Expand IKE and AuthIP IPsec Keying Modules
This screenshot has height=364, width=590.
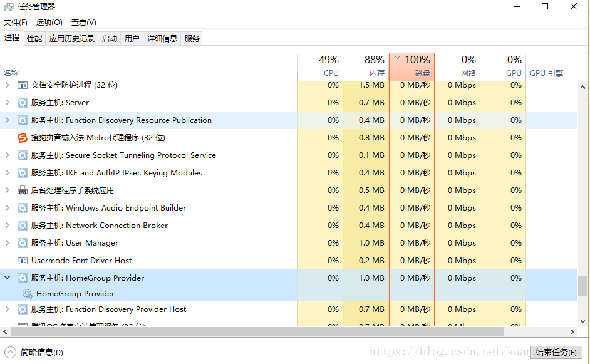7,173
